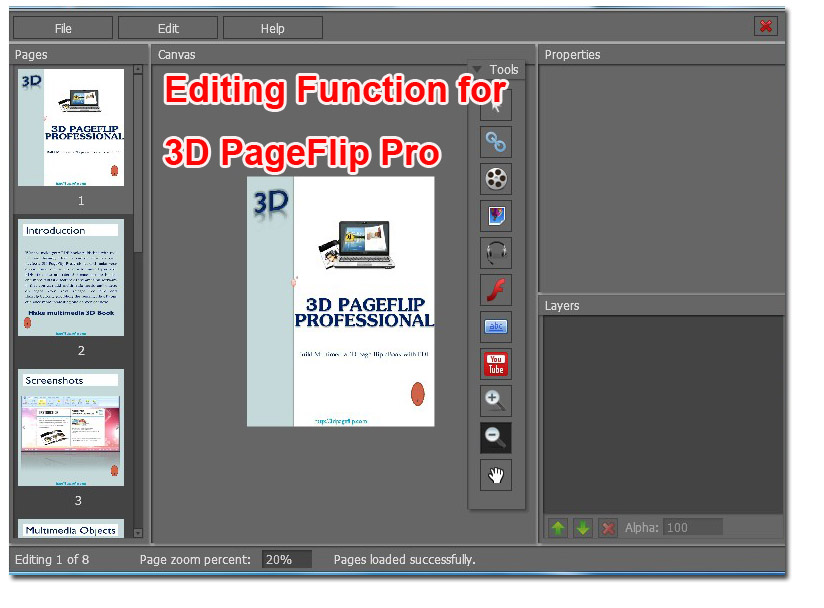Select the Add Link tool
The width and height of the screenshot is (824, 608).
tap(496, 142)
